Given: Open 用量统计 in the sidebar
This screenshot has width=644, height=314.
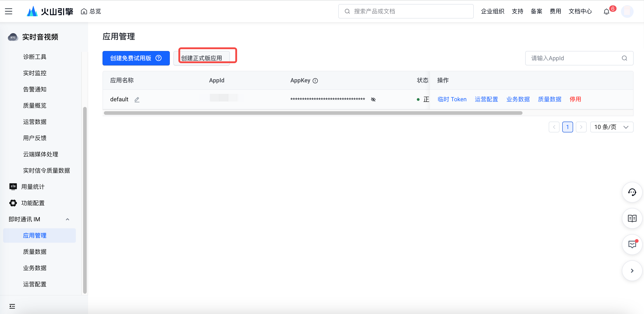Looking at the screenshot, I should [33, 187].
